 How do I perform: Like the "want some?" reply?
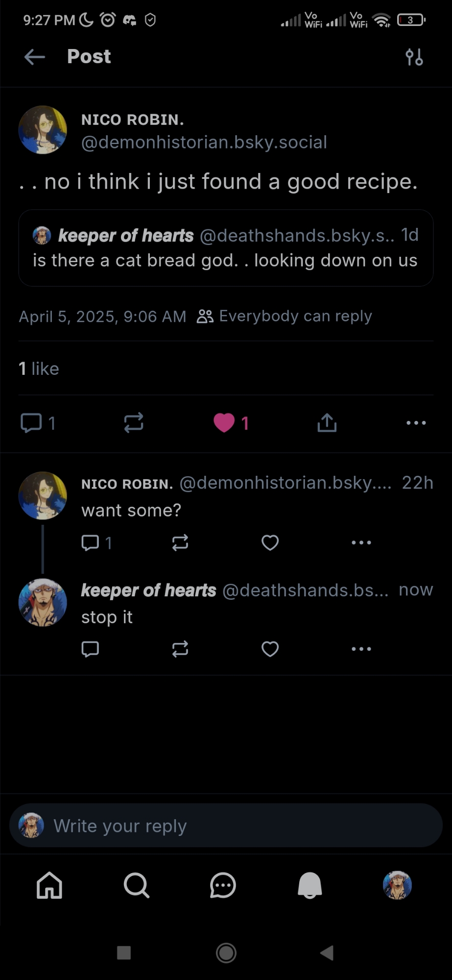(x=270, y=542)
